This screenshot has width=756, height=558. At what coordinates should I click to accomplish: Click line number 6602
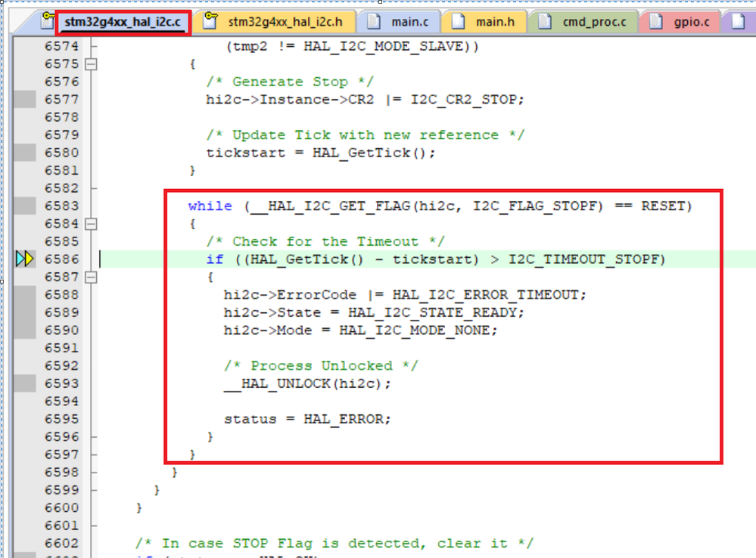pos(61,544)
